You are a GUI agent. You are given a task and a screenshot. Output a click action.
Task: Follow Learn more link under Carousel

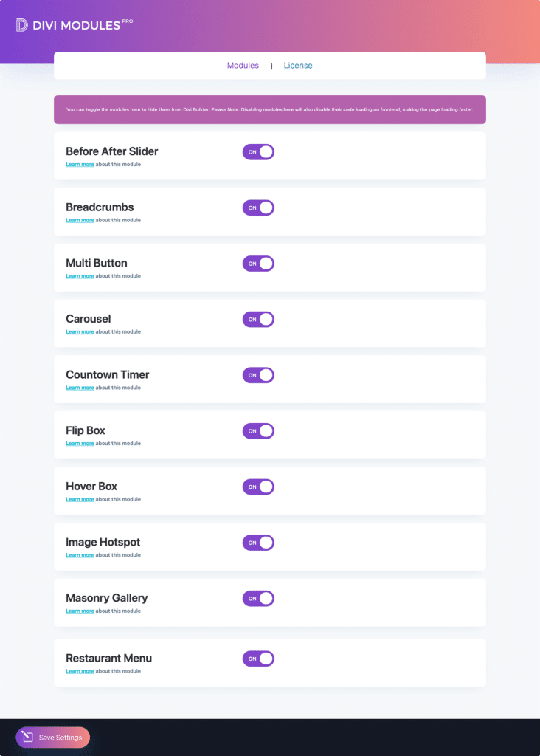[x=80, y=332]
